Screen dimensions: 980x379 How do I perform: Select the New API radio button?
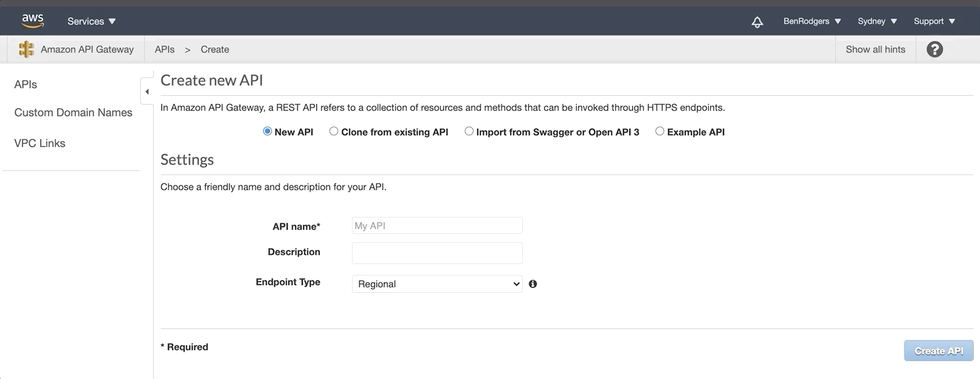pos(267,131)
